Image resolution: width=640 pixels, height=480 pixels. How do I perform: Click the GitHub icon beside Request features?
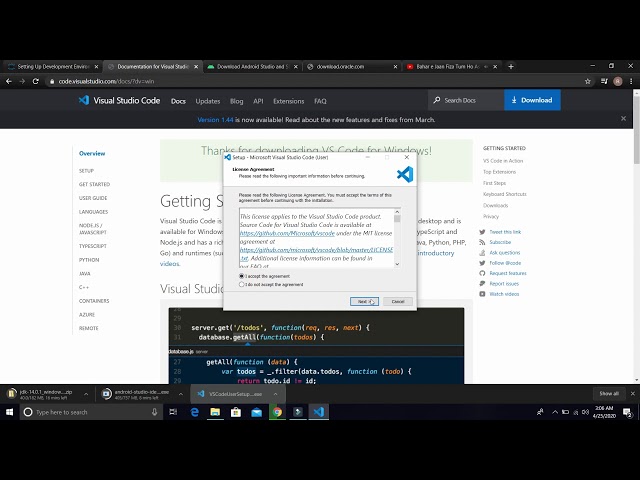[x=482, y=273]
